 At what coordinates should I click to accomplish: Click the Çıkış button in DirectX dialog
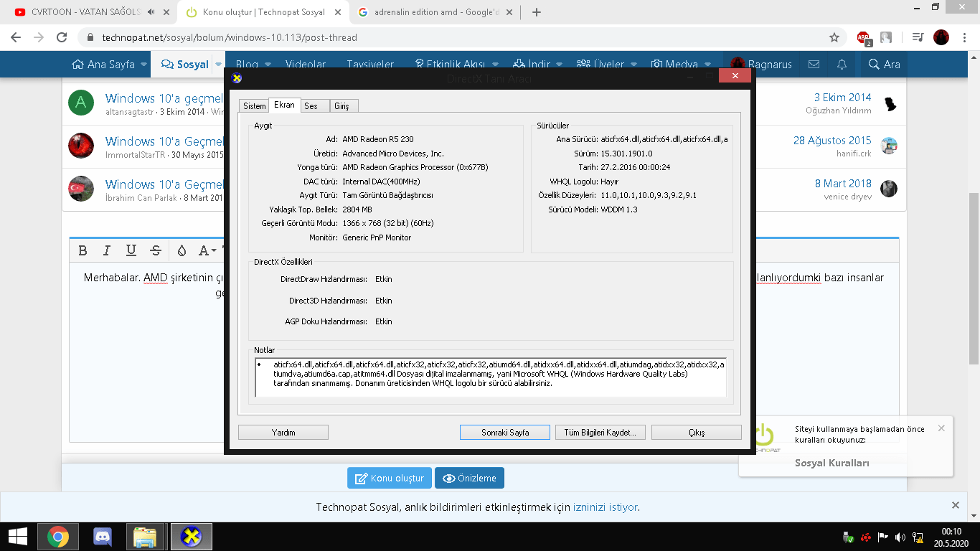coord(697,433)
